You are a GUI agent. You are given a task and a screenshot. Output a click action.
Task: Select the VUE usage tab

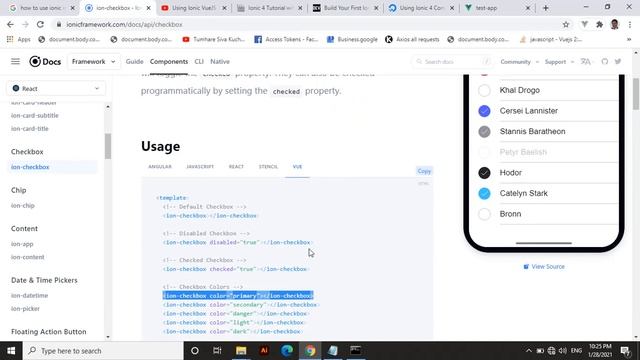(297, 167)
